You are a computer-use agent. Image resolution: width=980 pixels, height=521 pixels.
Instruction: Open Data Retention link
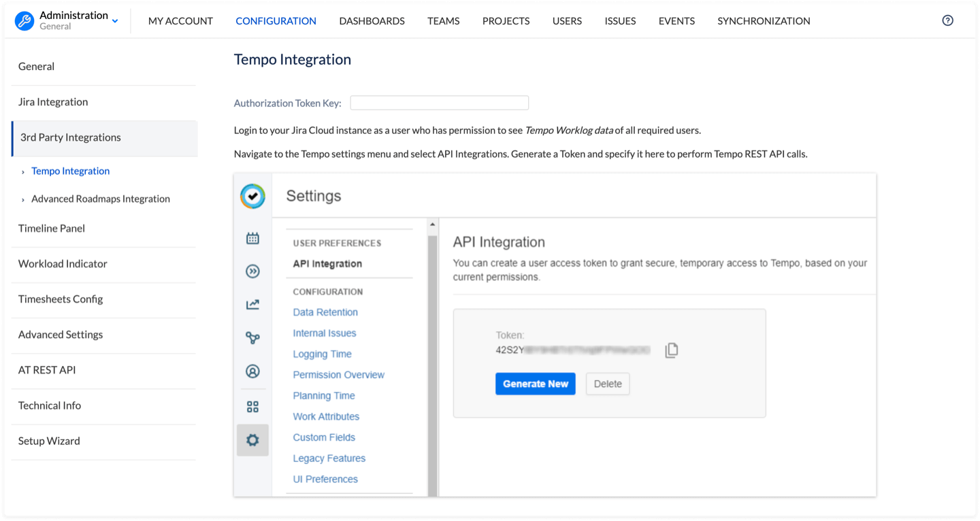point(325,312)
